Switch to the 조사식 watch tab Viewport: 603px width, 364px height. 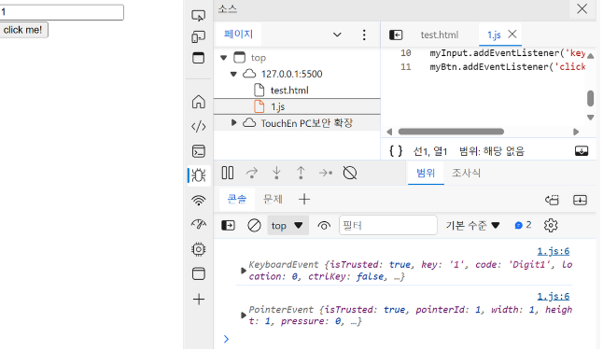[466, 173]
